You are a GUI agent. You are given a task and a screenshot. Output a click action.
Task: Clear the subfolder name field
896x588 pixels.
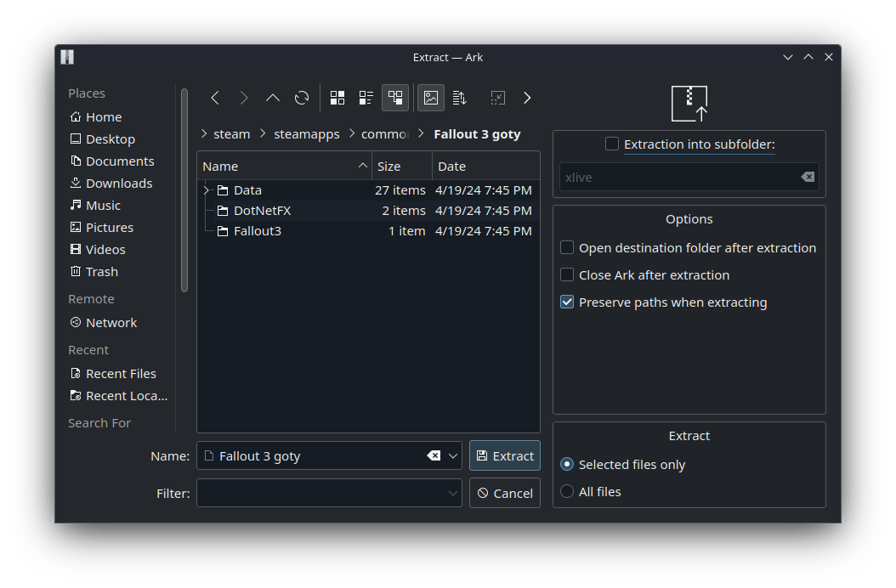point(808,177)
